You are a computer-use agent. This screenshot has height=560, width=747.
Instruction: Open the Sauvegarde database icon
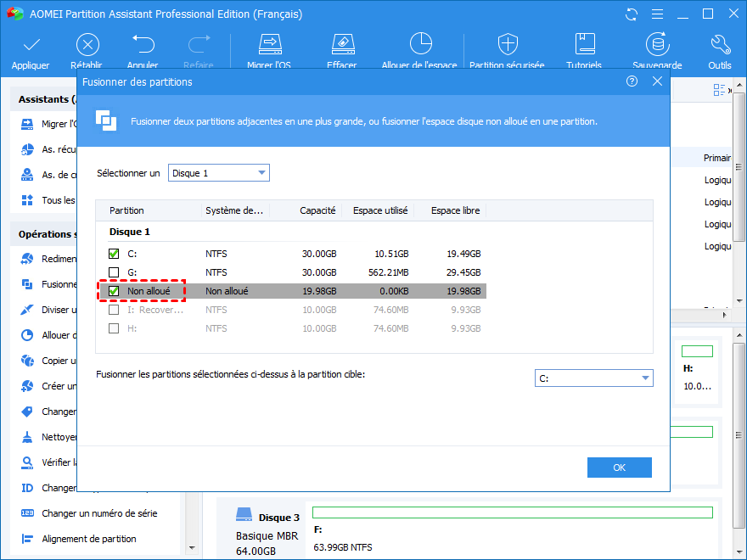(x=657, y=44)
